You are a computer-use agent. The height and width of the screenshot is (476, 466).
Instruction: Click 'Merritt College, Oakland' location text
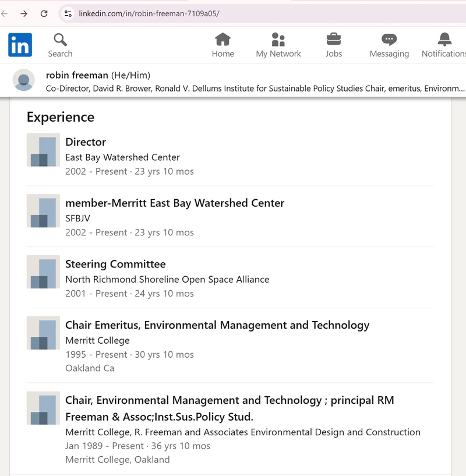(118, 459)
